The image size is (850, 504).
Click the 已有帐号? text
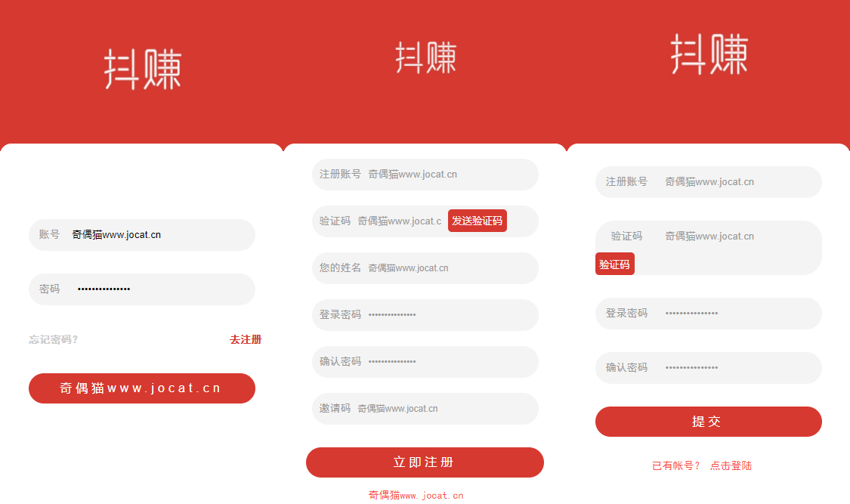[x=676, y=465]
